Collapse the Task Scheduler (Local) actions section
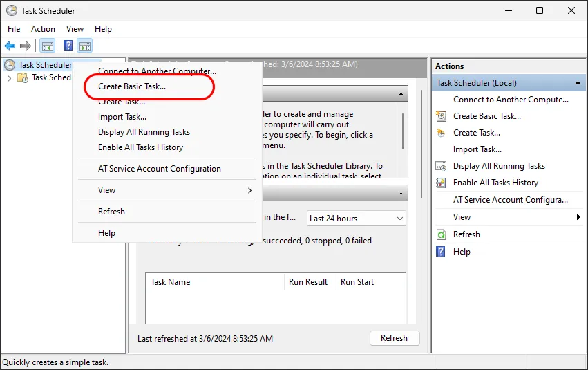588x370 pixels. 578,83
